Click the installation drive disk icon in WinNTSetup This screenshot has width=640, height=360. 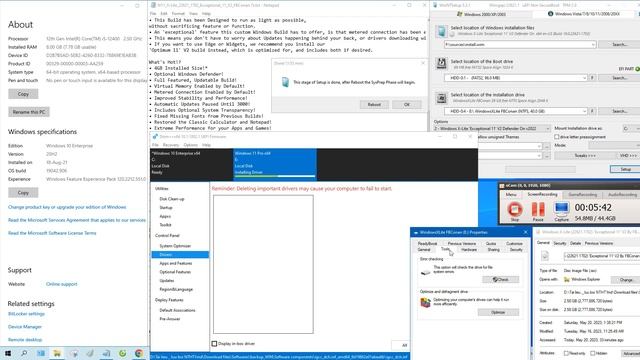[x=441, y=98]
